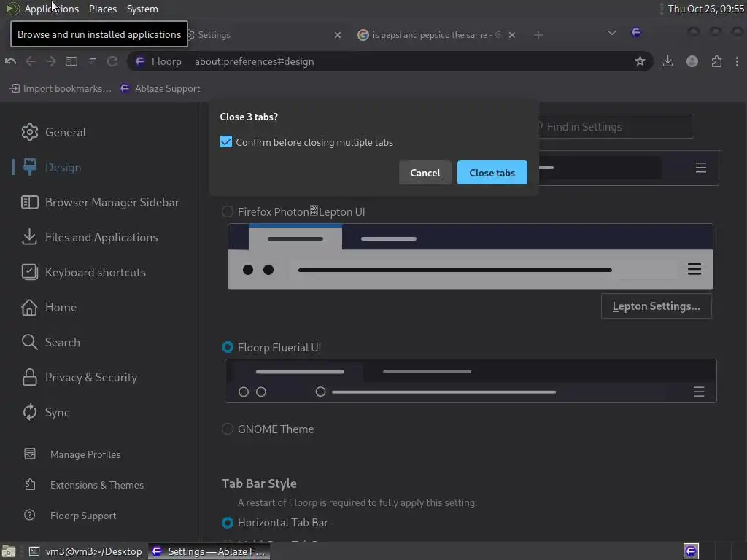The image size is (747, 560).
Task: Switch to Settings Ablaze Floorp taskbar item
Action: (209, 551)
